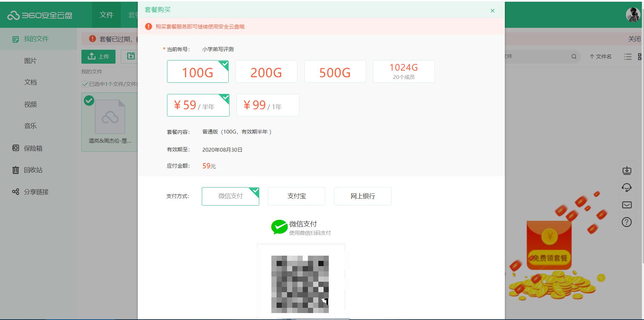Switch file view to list mode
This screenshot has height=320, width=644.
tap(628, 57)
